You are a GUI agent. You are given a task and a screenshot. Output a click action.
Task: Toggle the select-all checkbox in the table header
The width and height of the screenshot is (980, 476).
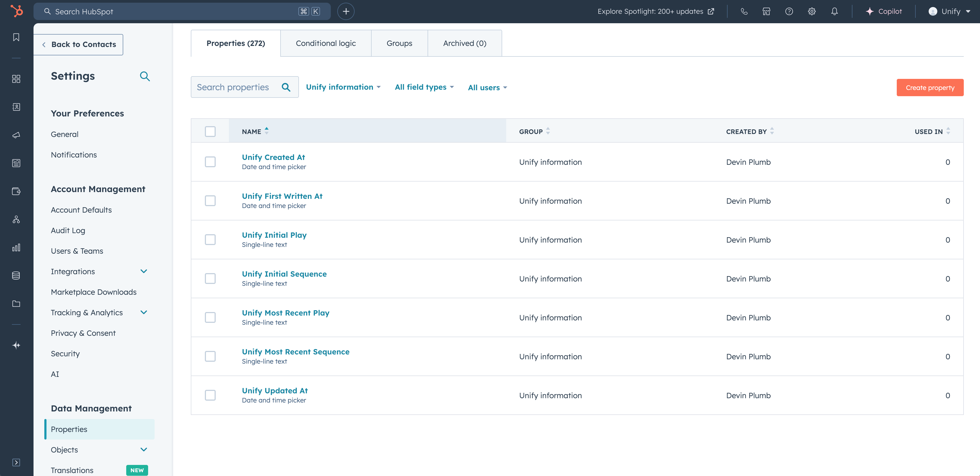pyautogui.click(x=210, y=132)
